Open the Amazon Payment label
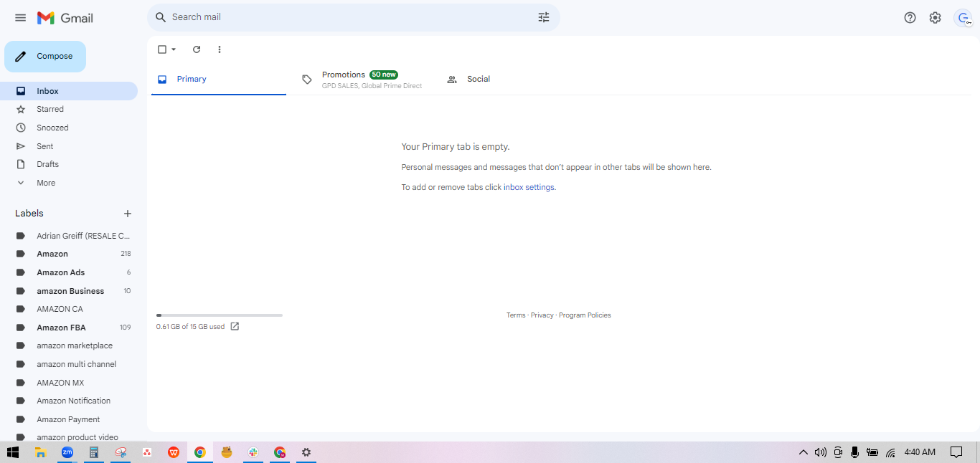The image size is (980, 463). (x=69, y=419)
